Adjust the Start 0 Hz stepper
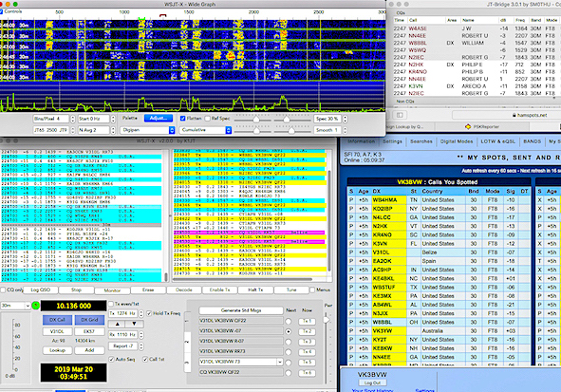 (113, 119)
